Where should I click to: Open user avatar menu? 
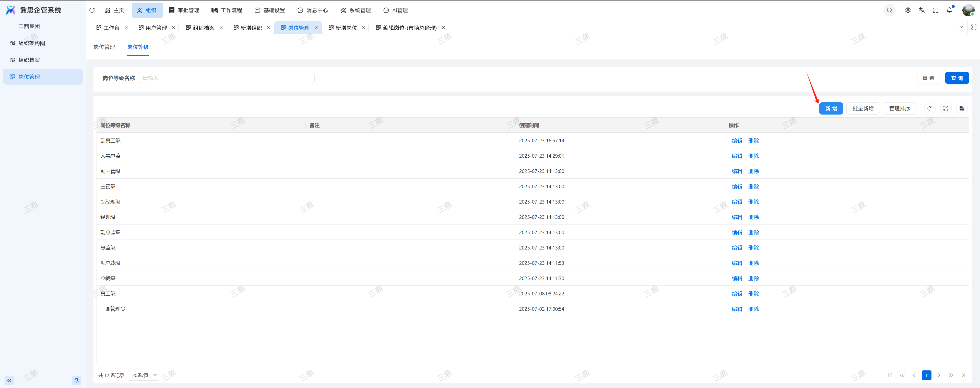[968, 10]
